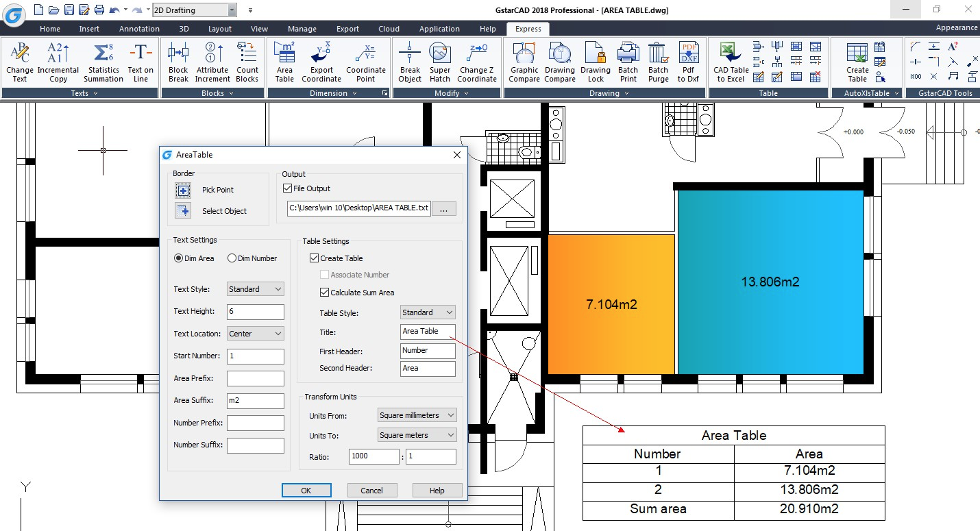Image resolution: width=980 pixels, height=531 pixels.
Task: Click the orange 7.104m2 hatched room
Action: 611,304
